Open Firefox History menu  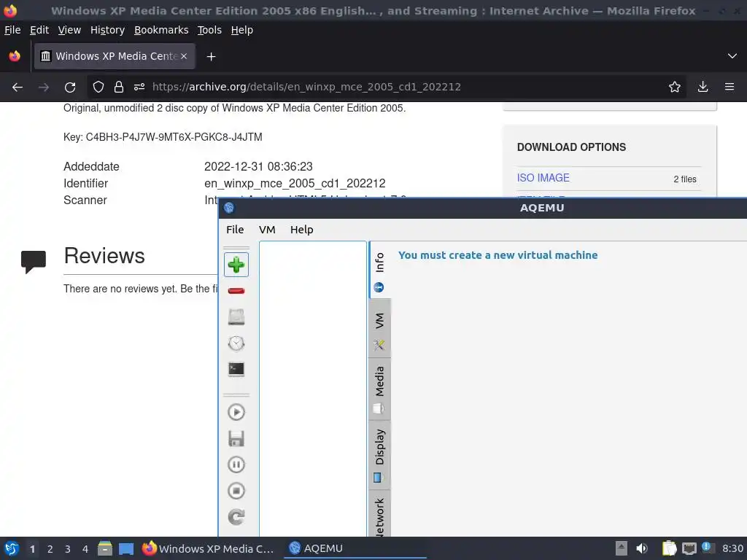coord(108,30)
